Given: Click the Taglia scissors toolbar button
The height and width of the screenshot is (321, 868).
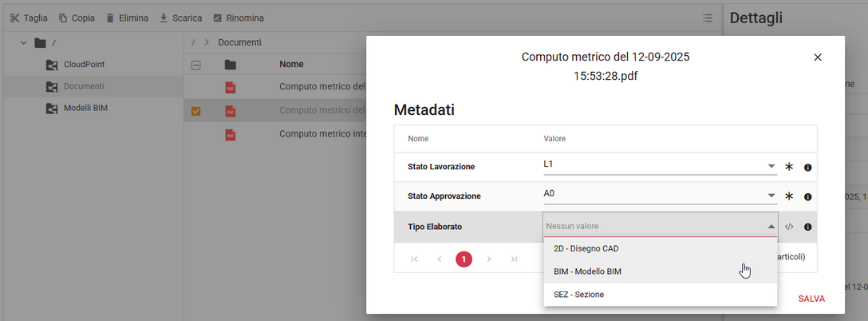Looking at the screenshot, I should [29, 18].
